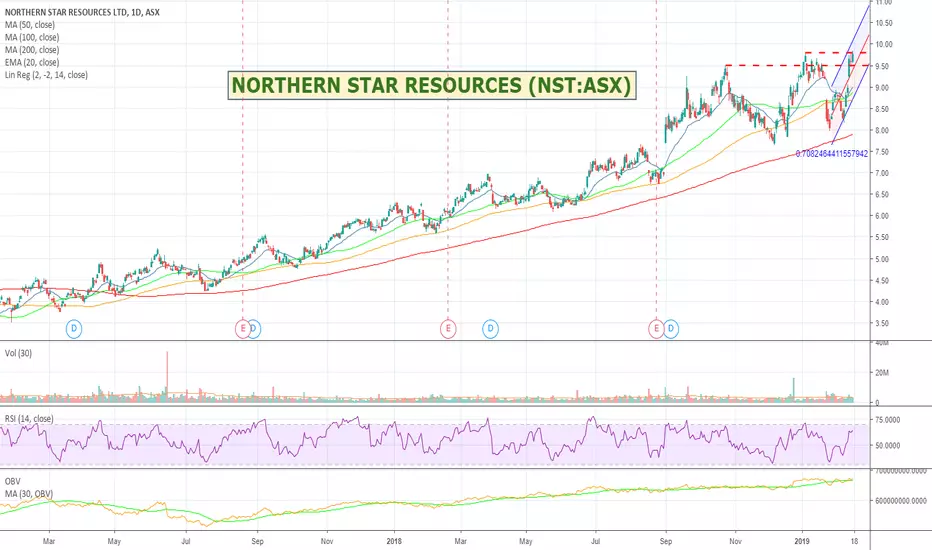Click the 6.50 price axis label
This screenshot has height=550, width=932.
[x=882, y=194]
